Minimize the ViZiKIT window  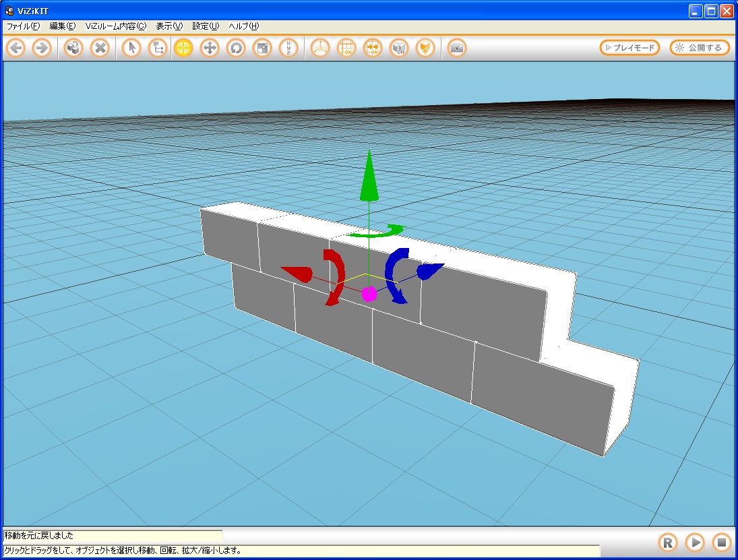click(x=696, y=11)
